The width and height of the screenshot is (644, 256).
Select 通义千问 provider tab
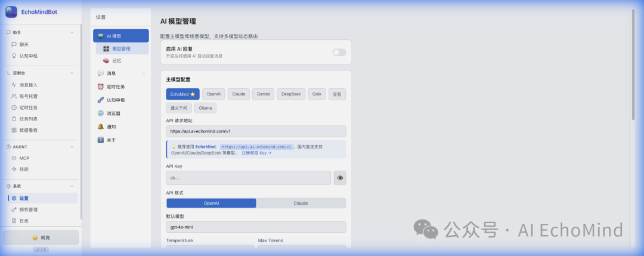click(179, 108)
